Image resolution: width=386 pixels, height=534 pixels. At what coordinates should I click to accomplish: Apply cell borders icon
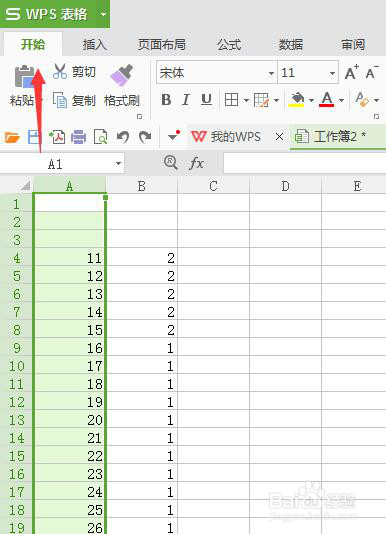pyautogui.click(x=231, y=100)
